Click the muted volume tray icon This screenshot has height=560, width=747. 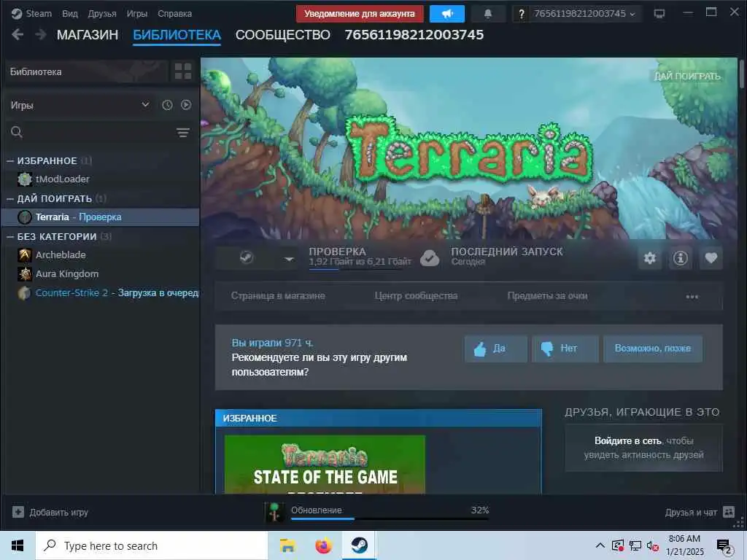[x=652, y=545]
